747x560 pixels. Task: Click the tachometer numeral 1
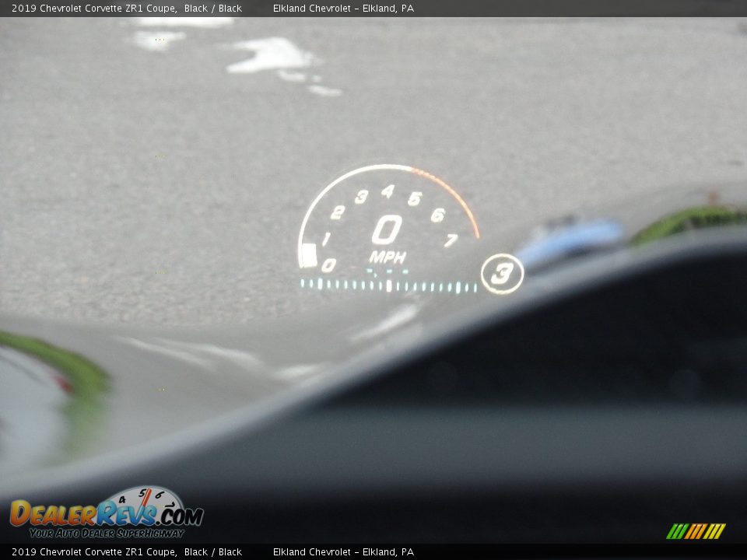tap(326, 239)
